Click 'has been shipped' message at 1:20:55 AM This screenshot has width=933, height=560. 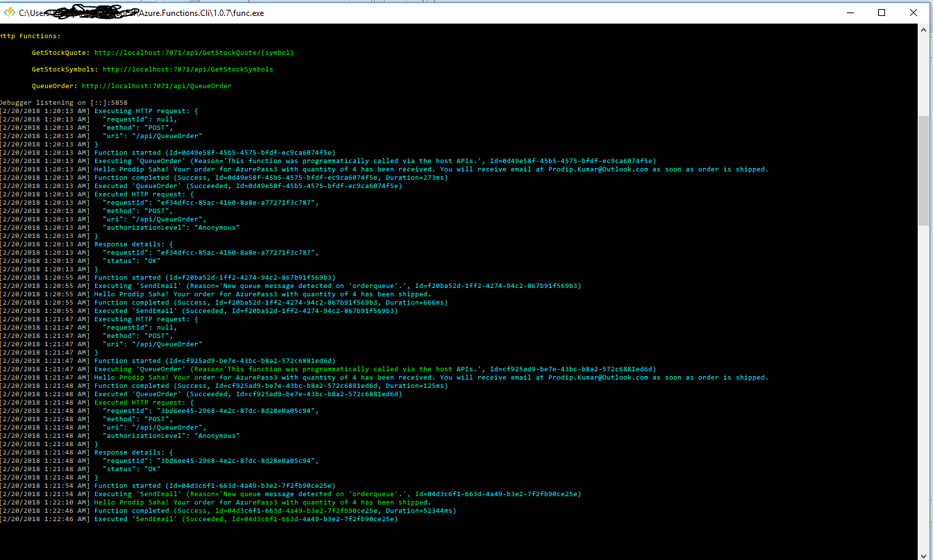[x=216, y=294]
